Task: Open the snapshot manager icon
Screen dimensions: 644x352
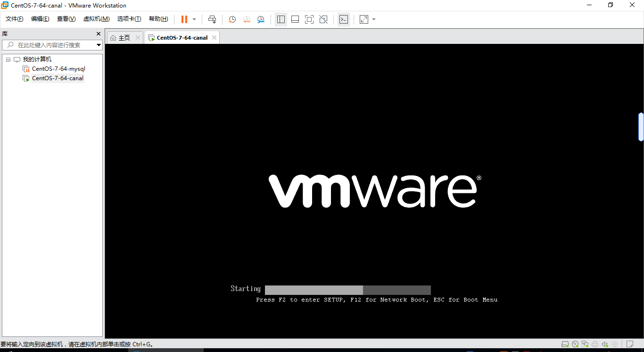Action: [x=261, y=19]
